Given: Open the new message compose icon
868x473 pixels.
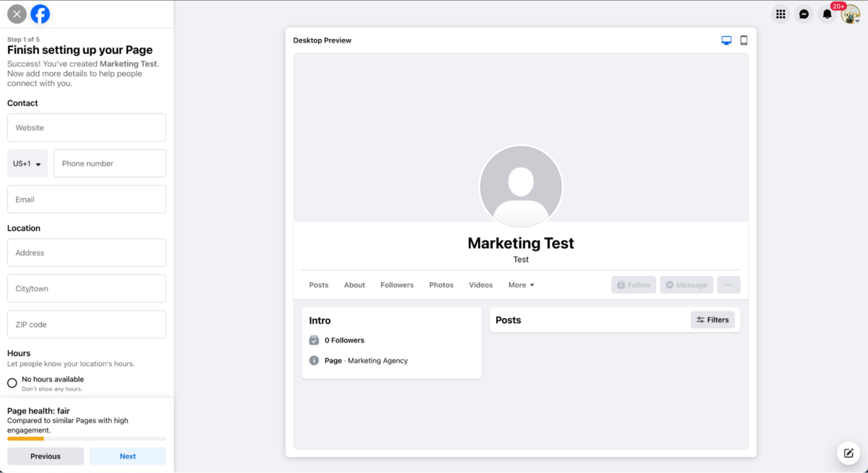Looking at the screenshot, I should pos(848,453).
